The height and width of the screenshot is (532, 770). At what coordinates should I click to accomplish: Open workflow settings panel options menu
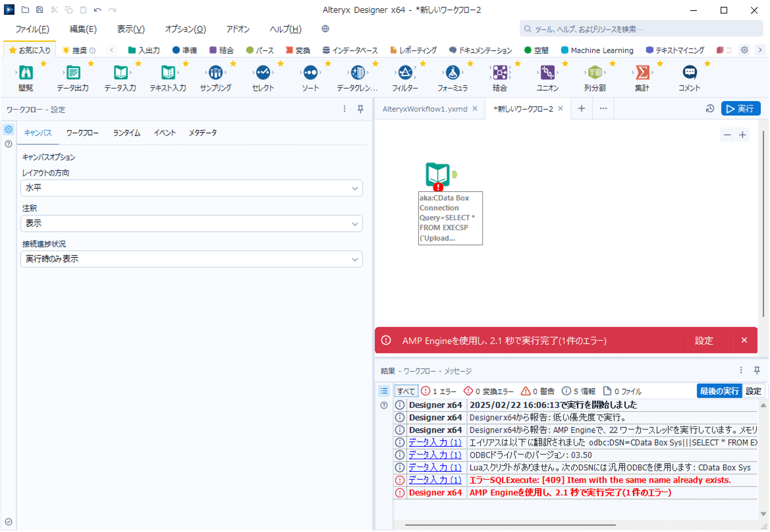[344, 109]
